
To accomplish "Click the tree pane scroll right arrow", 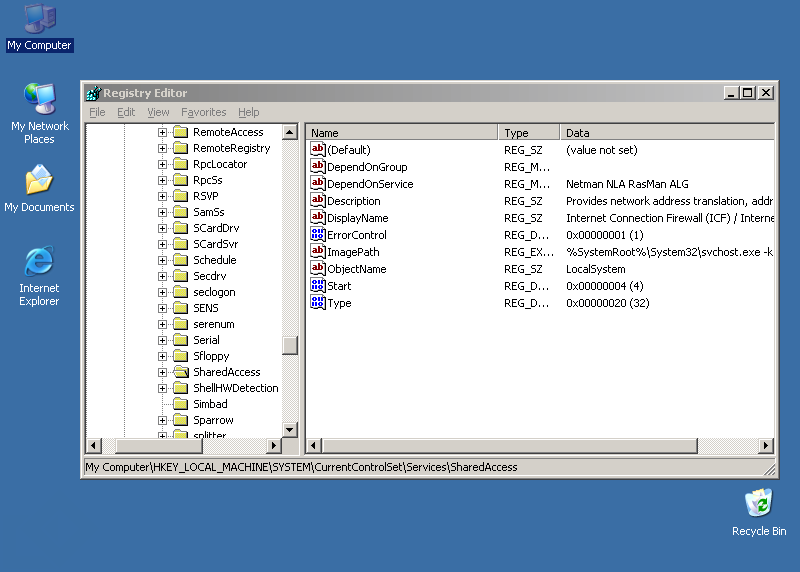I will pos(274,446).
